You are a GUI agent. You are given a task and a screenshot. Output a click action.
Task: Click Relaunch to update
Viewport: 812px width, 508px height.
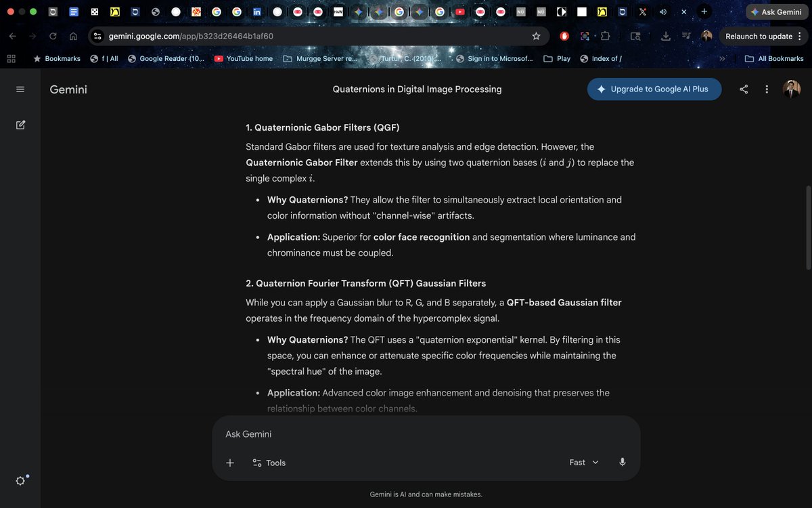pos(764,36)
